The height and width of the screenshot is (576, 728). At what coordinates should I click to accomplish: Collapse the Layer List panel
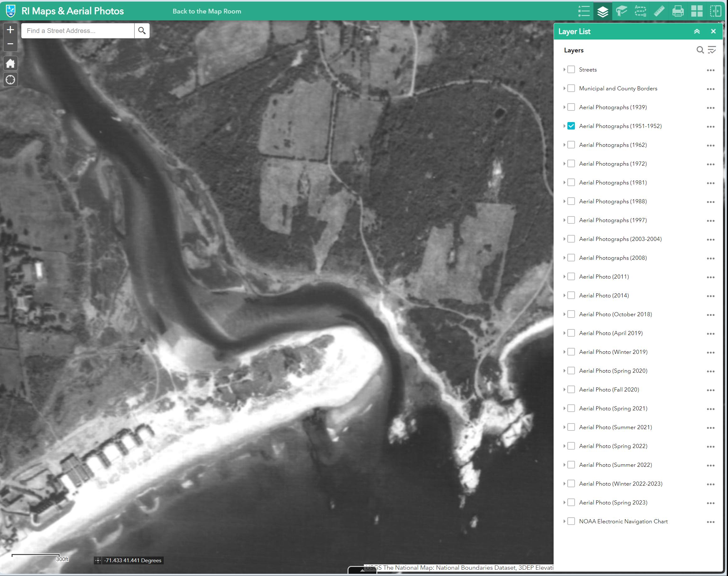coord(697,31)
